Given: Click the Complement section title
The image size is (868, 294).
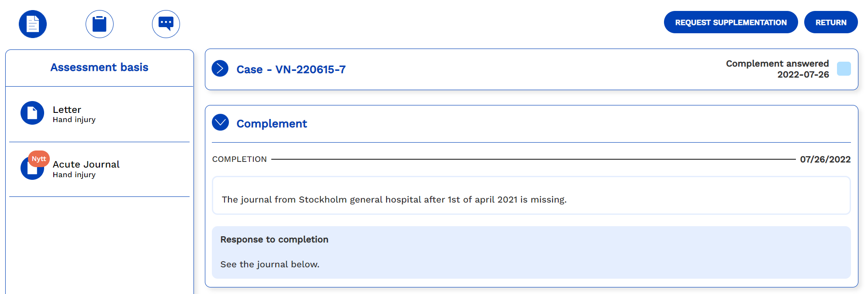Looking at the screenshot, I should click(272, 124).
